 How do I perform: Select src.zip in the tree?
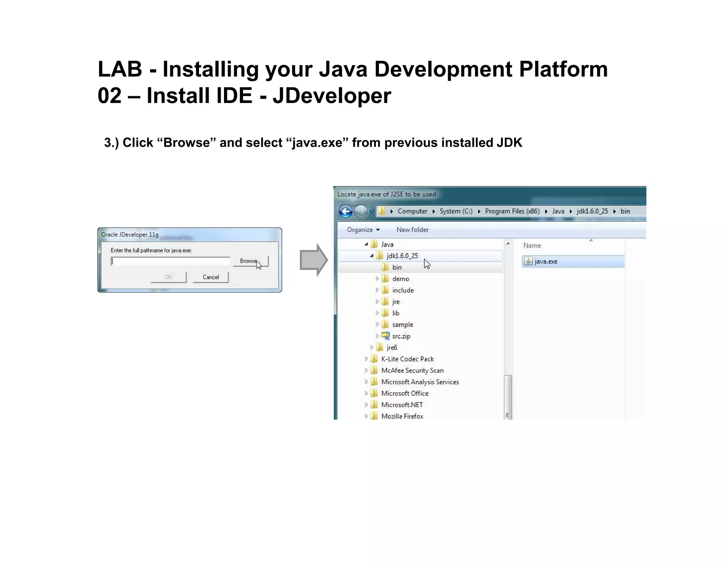click(x=401, y=336)
